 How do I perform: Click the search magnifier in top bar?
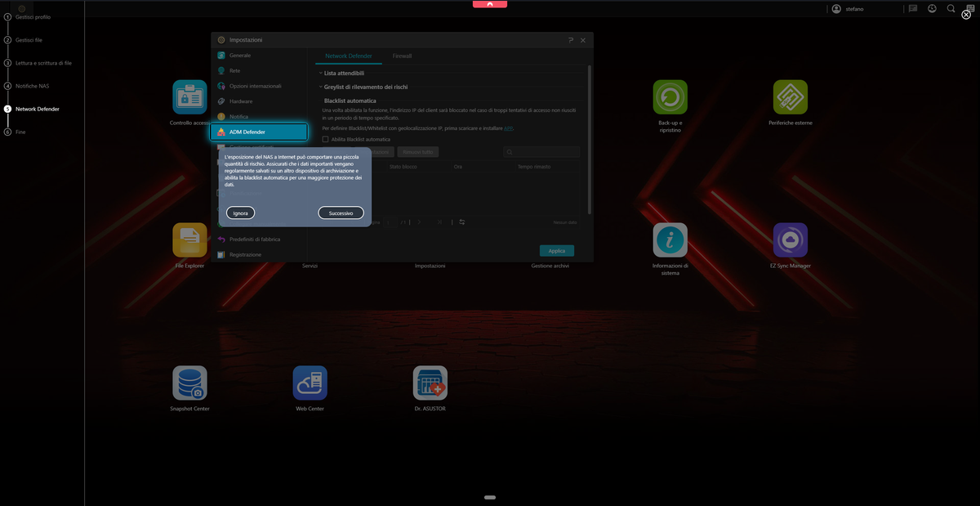click(x=951, y=8)
